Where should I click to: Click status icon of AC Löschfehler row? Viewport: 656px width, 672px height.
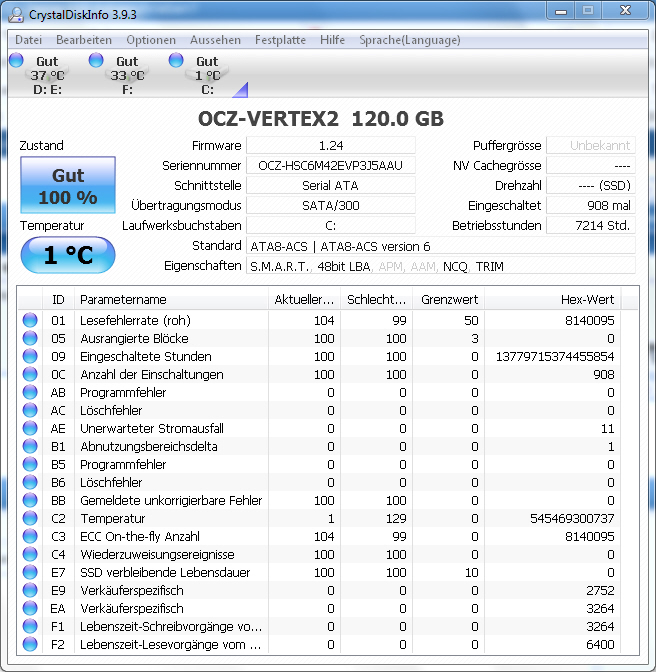tap(30, 410)
